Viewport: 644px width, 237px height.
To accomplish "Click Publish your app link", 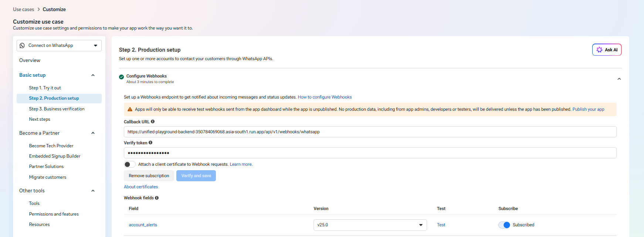I will pos(588,109).
